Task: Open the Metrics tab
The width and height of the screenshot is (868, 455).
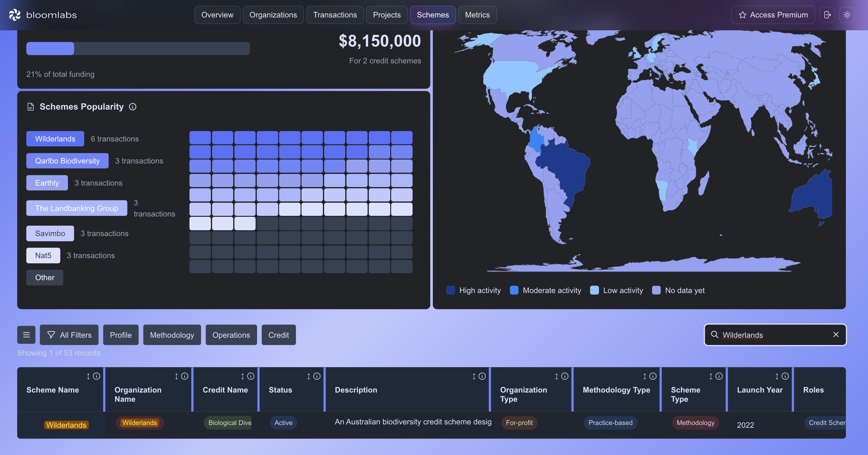Action: pyautogui.click(x=477, y=15)
